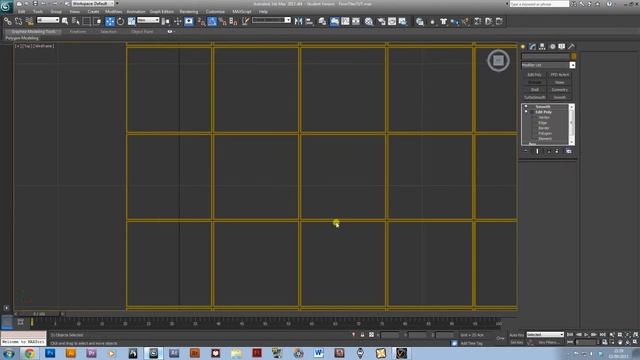Open the Motion command panel tab
The width and height of the screenshot is (640, 360).
[x=552, y=47]
